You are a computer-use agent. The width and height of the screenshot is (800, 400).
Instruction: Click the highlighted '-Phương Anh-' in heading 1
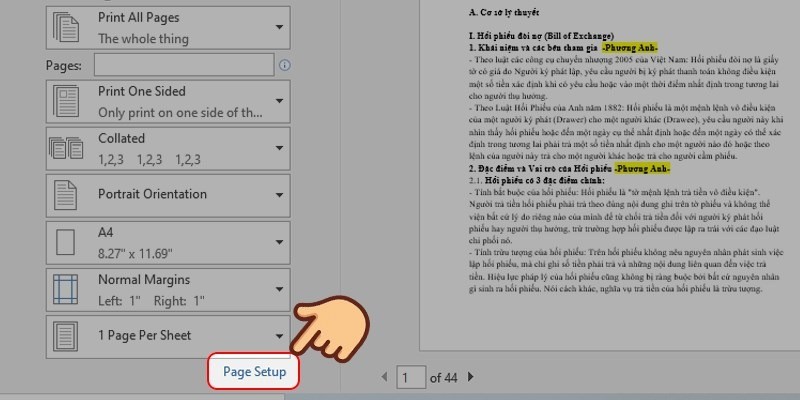tap(630, 47)
